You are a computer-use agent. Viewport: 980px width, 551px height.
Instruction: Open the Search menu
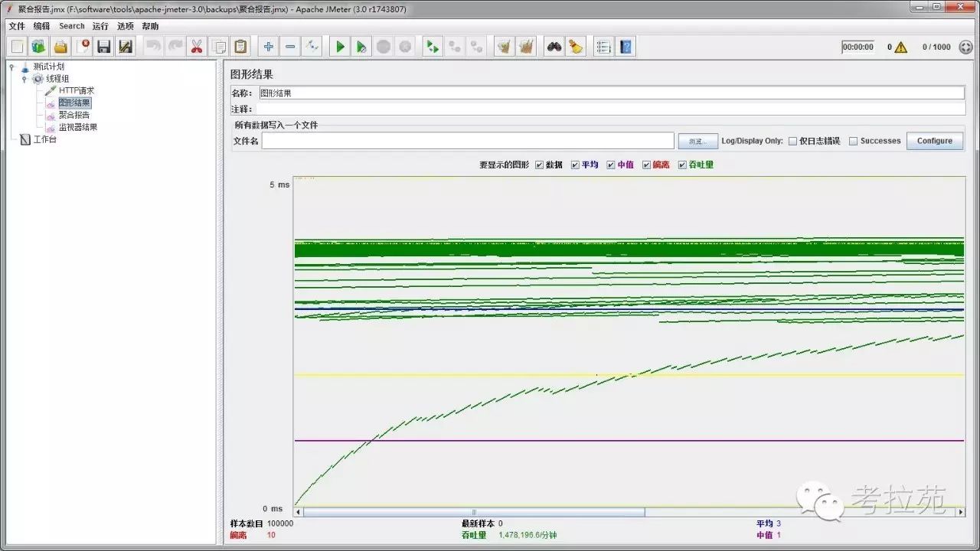(72, 26)
